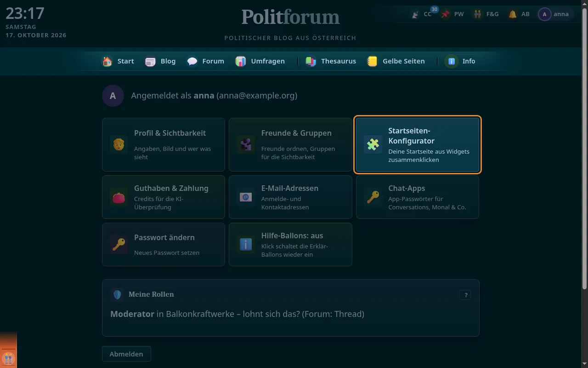Click the red pushpin PW icon

point(446,14)
